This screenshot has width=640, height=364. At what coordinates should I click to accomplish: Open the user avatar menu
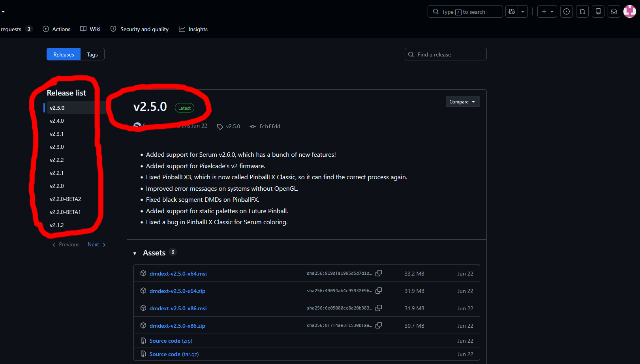tap(630, 12)
